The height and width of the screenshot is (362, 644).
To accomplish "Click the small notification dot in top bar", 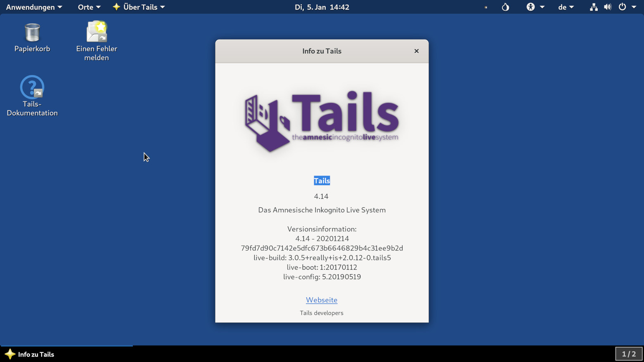I will 486,7.
